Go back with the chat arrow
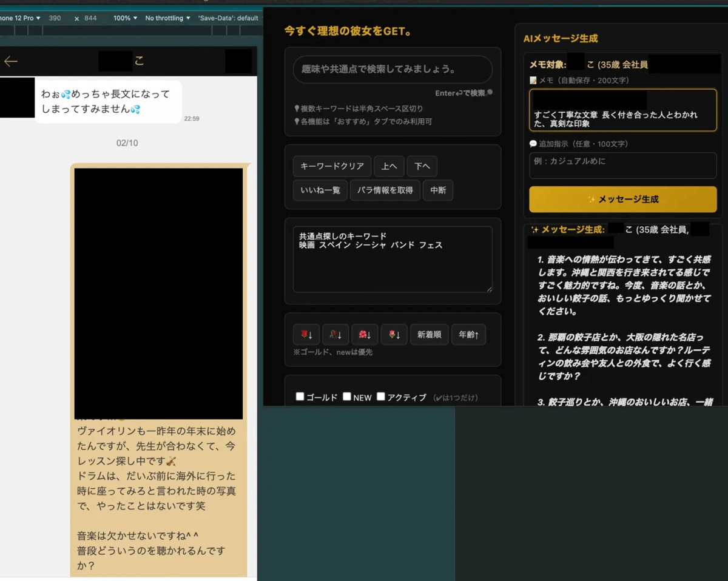 pos(11,61)
